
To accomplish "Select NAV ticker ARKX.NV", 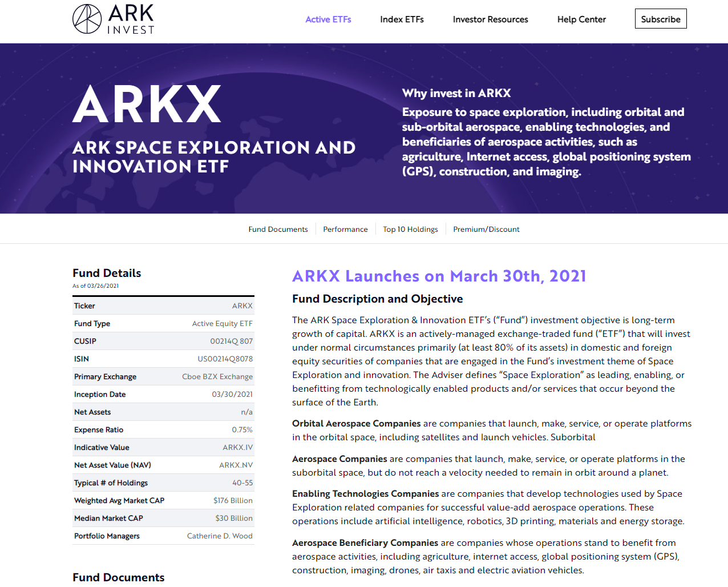I will (236, 465).
